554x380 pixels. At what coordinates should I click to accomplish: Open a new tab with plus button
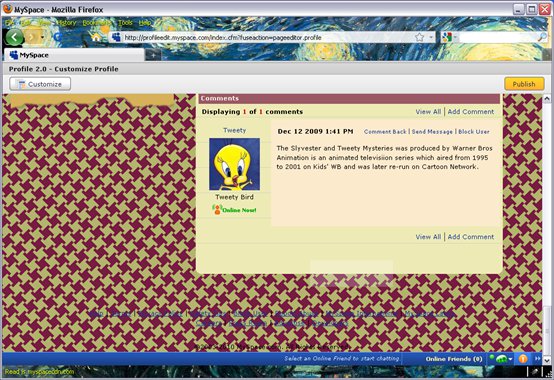(x=153, y=55)
